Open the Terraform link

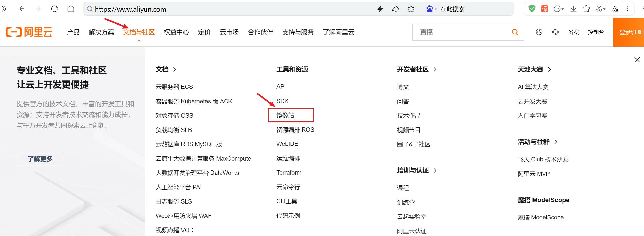[x=289, y=173]
